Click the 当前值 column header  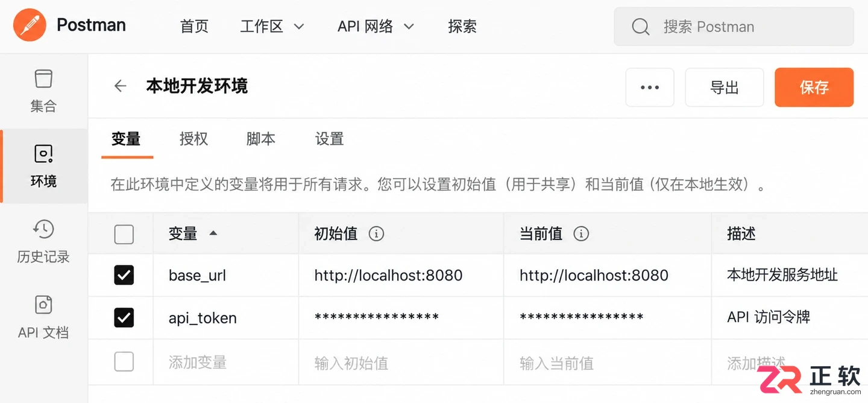click(541, 233)
